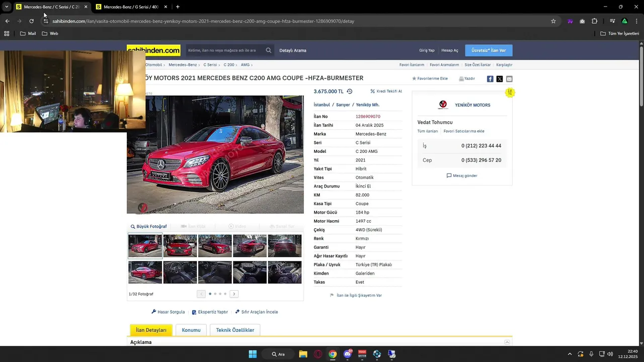Go back with the browser back arrow
644x362 pixels.
click(x=7, y=21)
